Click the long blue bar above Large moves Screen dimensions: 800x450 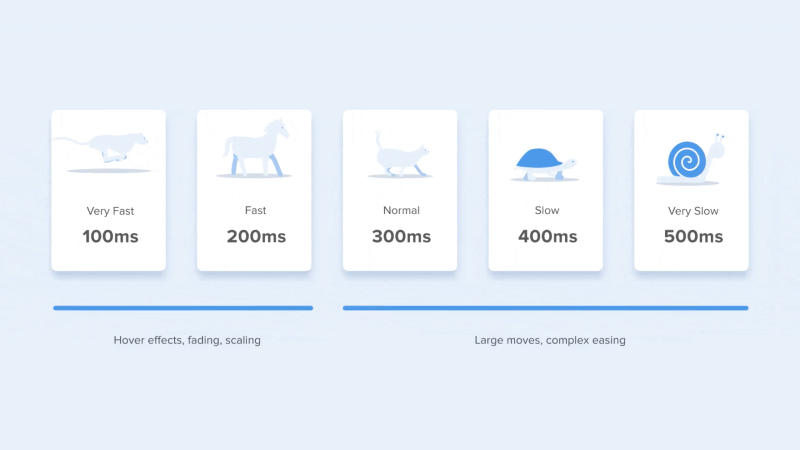point(545,308)
